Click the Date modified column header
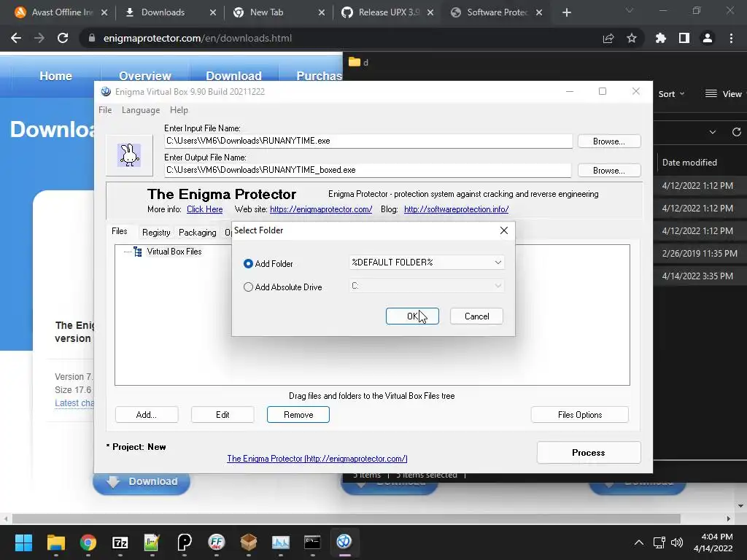The image size is (747, 560). [x=689, y=163]
